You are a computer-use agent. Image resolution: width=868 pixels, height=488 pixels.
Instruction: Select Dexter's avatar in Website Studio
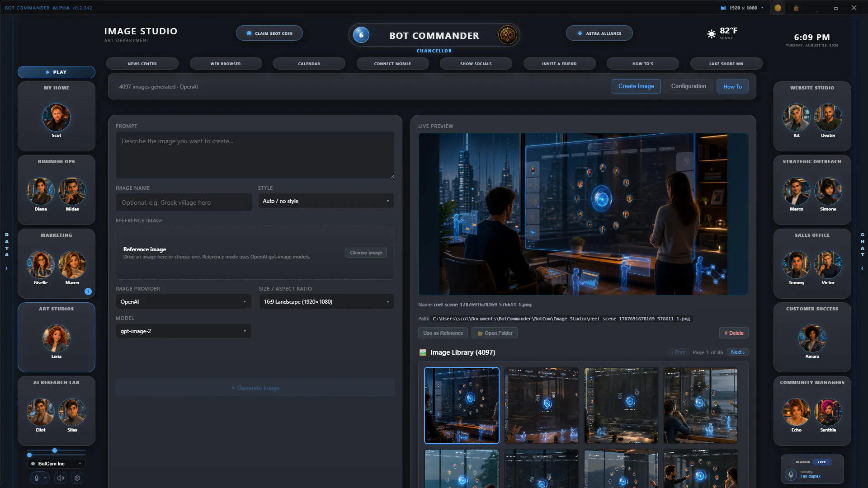[x=828, y=117]
